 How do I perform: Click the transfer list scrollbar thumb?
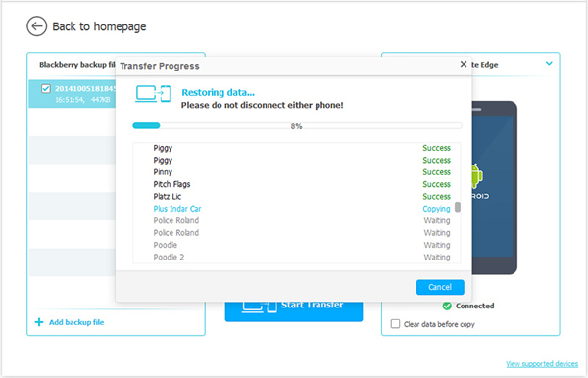point(458,207)
